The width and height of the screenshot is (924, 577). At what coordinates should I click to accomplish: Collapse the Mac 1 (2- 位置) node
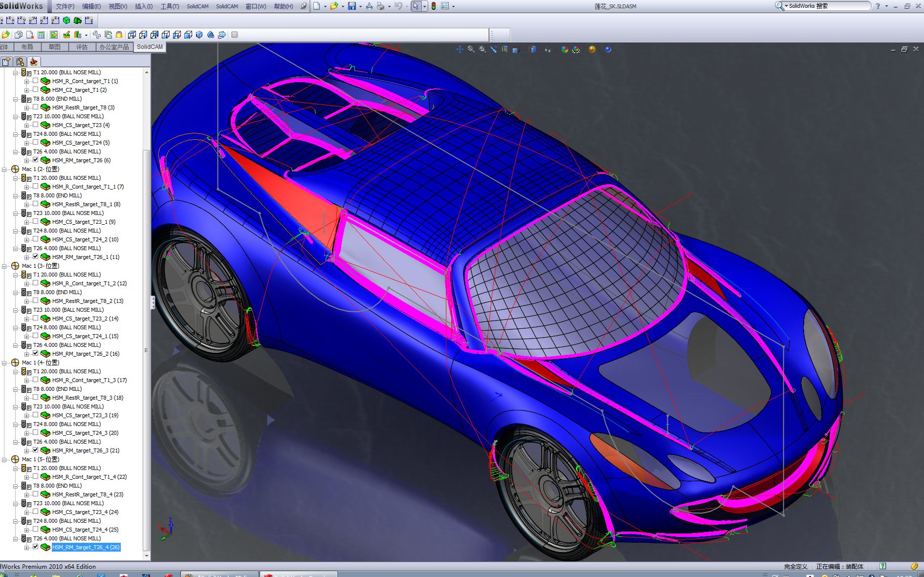pyautogui.click(x=4, y=170)
